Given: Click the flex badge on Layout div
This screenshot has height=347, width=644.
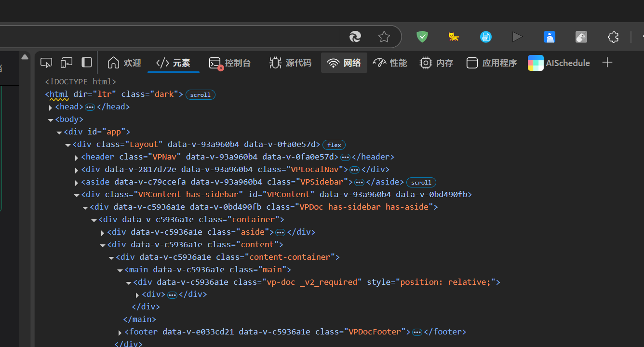Looking at the screenshot, I should tap(334, 145).
